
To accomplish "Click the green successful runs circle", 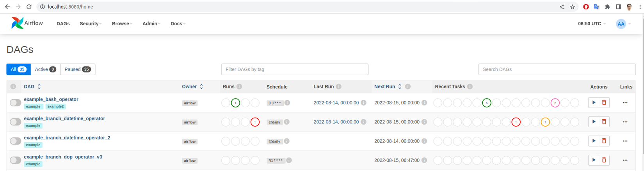I will click(235, 103).
